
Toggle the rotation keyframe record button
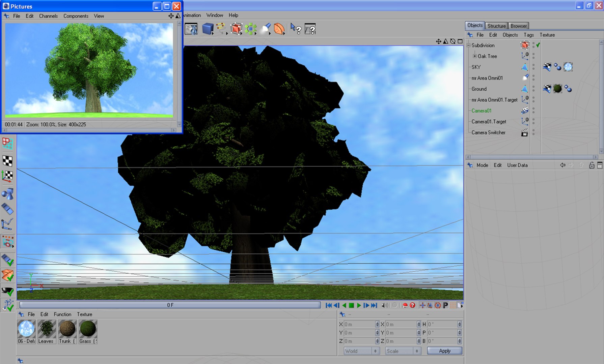pos(438,305)
